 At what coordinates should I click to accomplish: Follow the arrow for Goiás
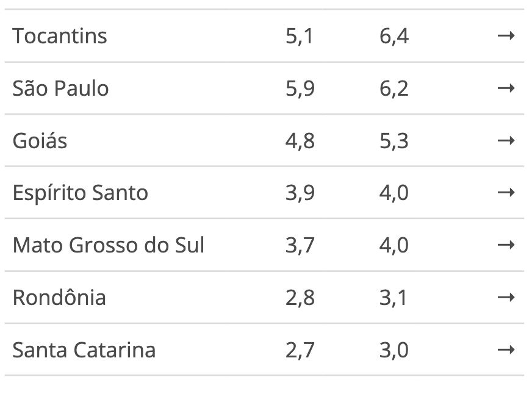[506, 140]
